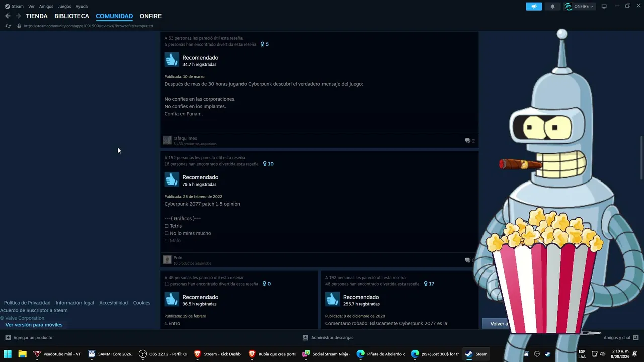This screenshot has width=644, height=362.
Task: Open Amigos y chat
Action: (617, 338)
